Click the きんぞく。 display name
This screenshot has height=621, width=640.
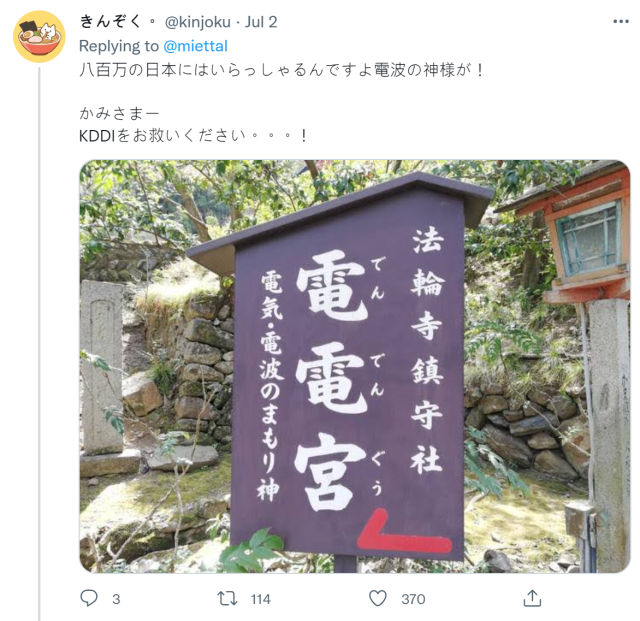pyautogui.click(x=118, y=21)
